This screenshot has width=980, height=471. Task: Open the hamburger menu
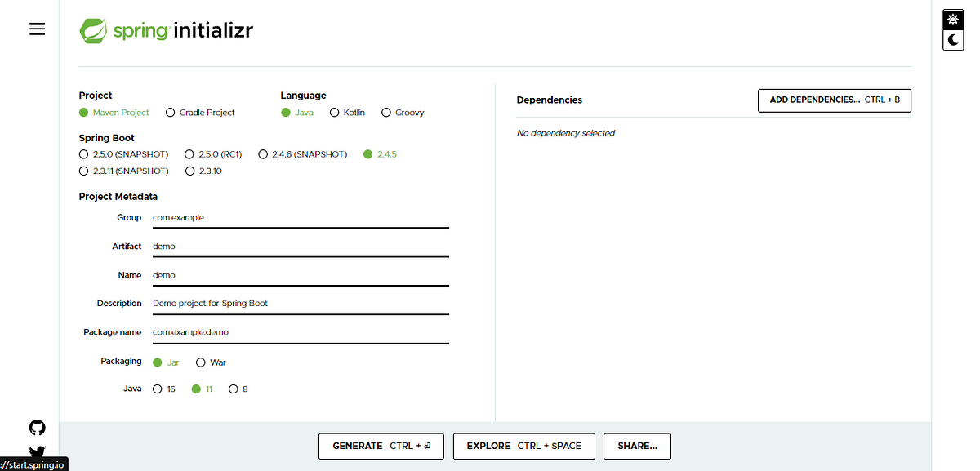[37, 29]
